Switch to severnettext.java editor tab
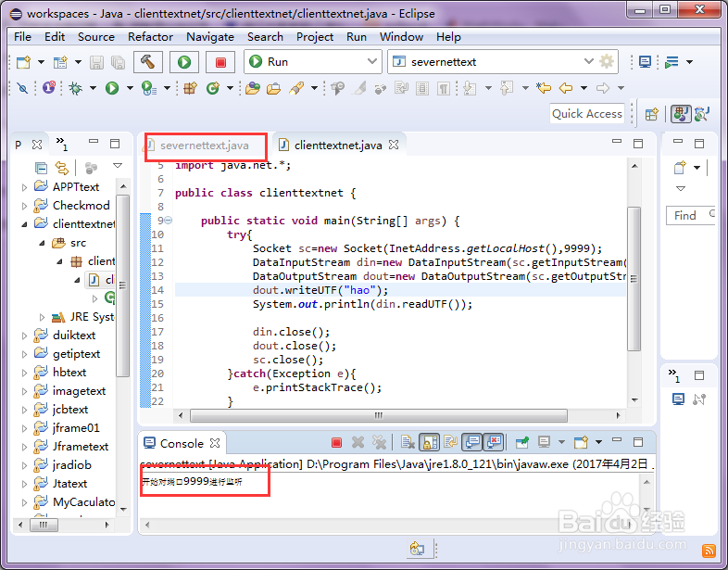The width and height of the screenshot is (728, 570). [205, 146]
